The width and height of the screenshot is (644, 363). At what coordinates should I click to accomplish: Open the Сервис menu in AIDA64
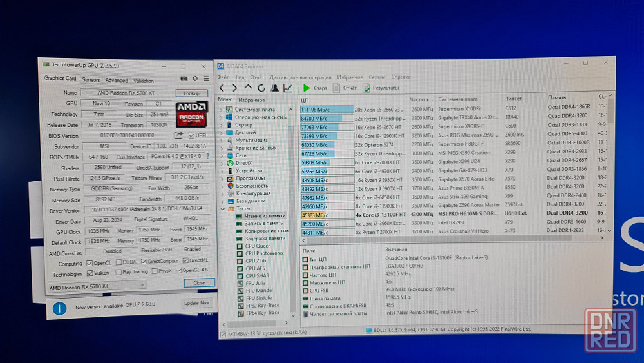click(377, 77)
